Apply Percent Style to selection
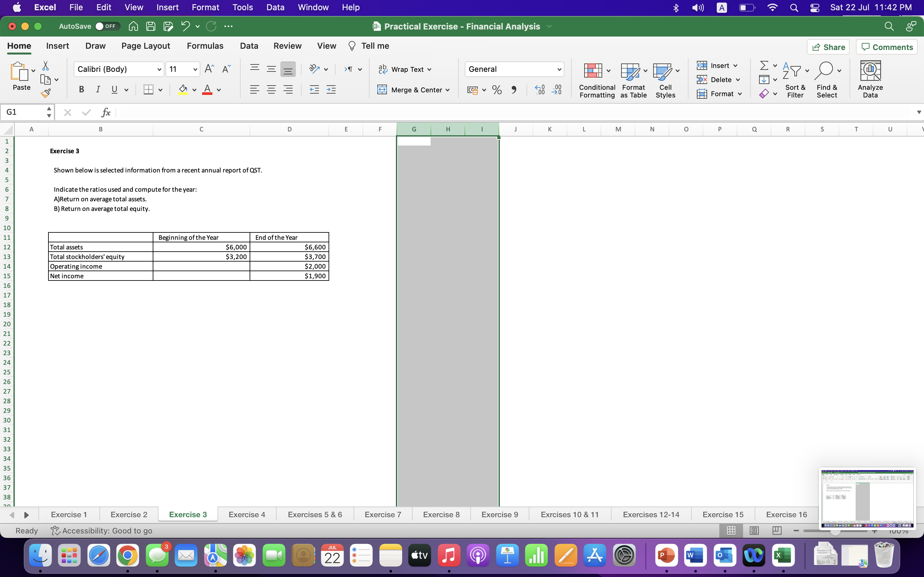Image resolution: width=924 pixels, height=577 pixels. 497,90
